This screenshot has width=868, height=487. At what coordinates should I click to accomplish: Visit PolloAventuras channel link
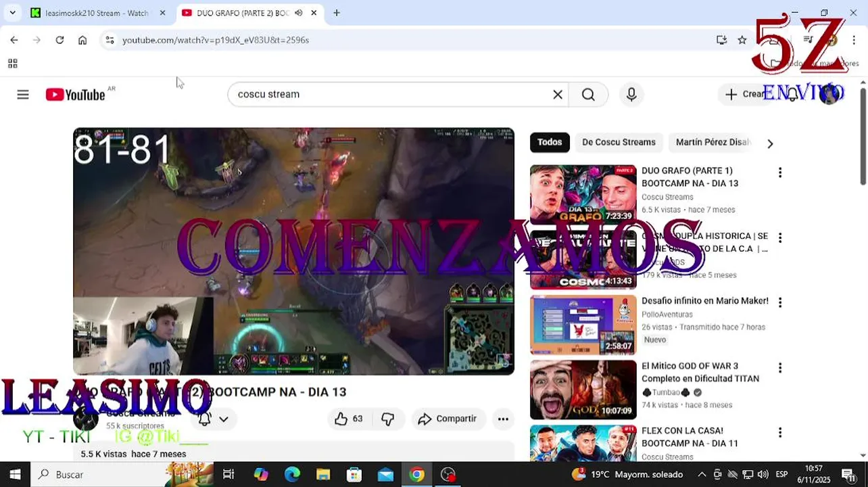667,315
